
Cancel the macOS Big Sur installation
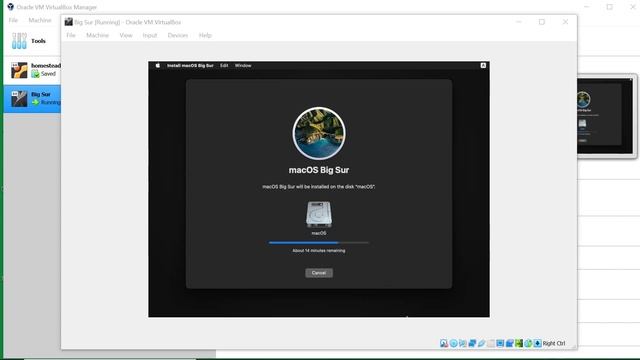point(319,273)
